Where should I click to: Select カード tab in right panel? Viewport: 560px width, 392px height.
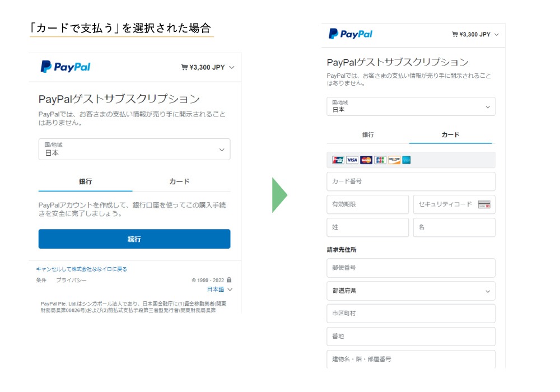(450, 134)
